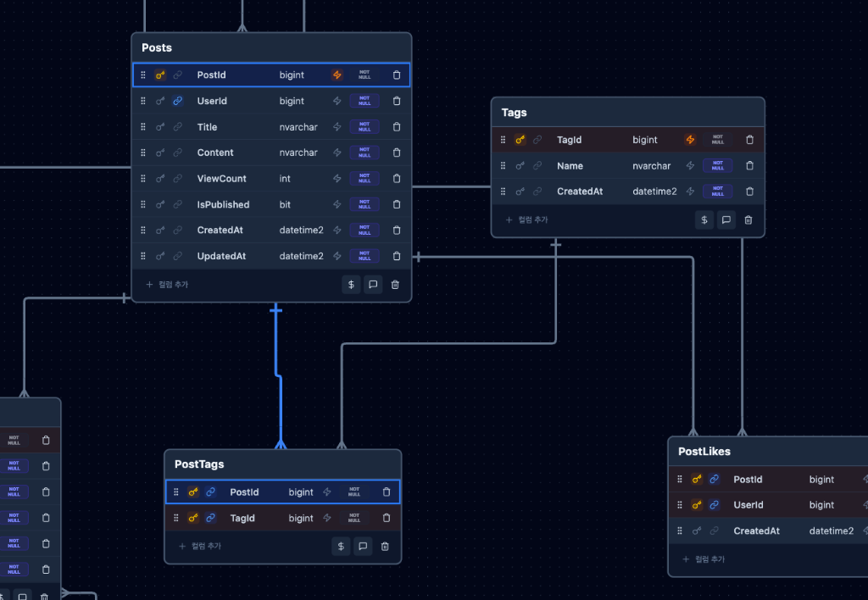
Task: Open data type nvarchar of Posts Title
Action: click(x=298, y=127)
